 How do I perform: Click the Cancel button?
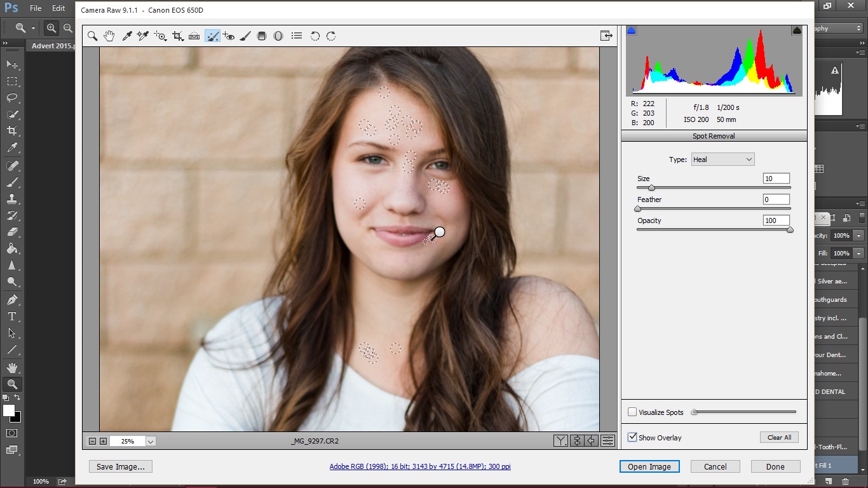[715, 466]
